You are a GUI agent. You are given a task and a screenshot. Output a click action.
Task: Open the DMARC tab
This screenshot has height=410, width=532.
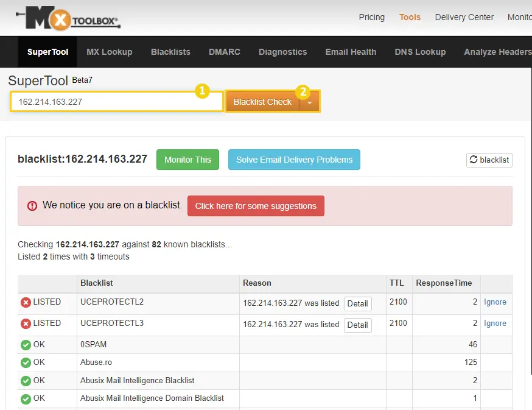pyautogui.click(x=225, y=52)
